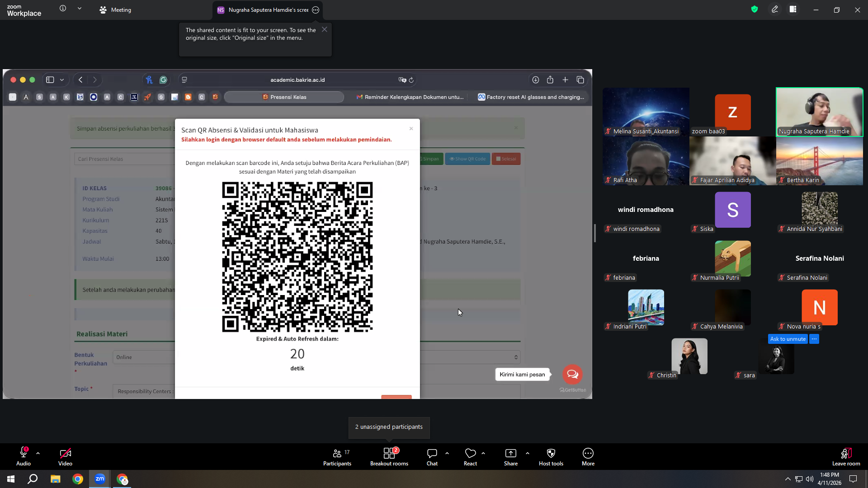The height and width of the screenshot is (488, 868).
Task: Click the "2 unassigned participants" tooltip
Action: (389, 427)
